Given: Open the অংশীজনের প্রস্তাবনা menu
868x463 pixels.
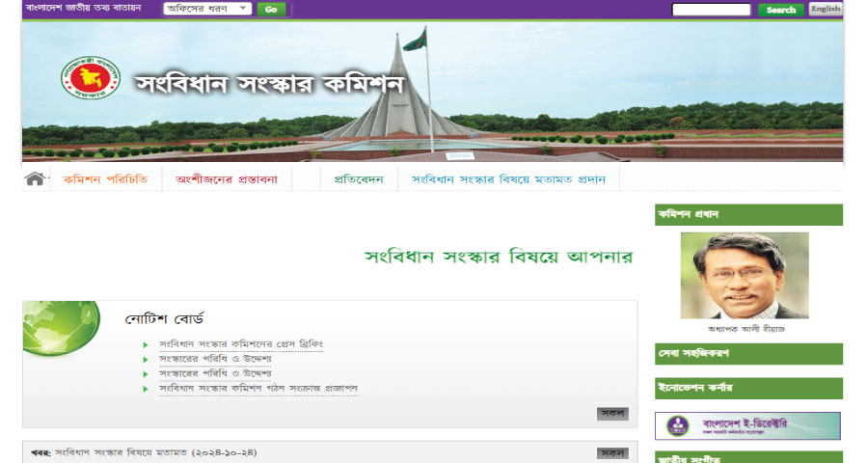Looking at the screenshot, I should point(227,179).
